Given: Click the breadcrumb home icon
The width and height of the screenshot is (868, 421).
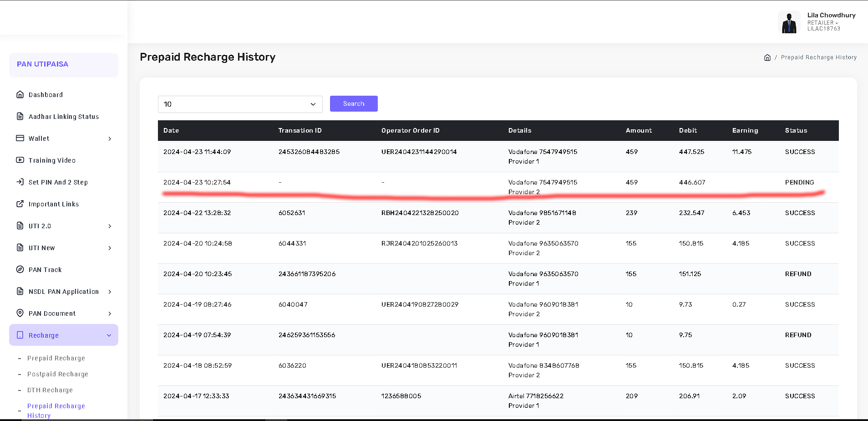Looking at the screenshot, I should [x=767, y=57].
